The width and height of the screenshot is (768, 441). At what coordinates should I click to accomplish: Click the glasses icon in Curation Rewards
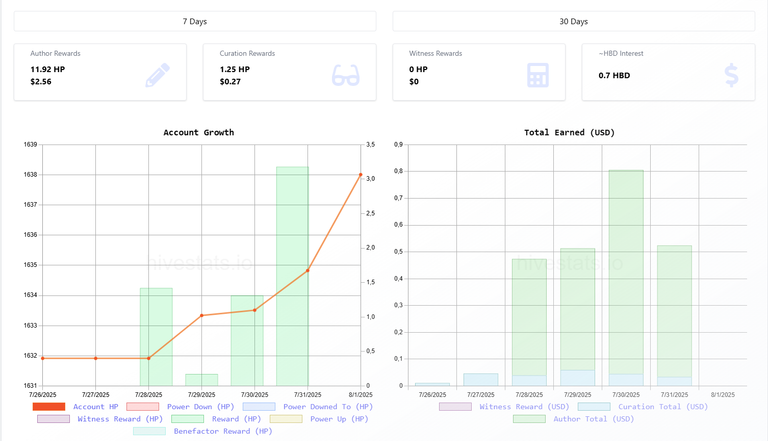tap(346, 75)
